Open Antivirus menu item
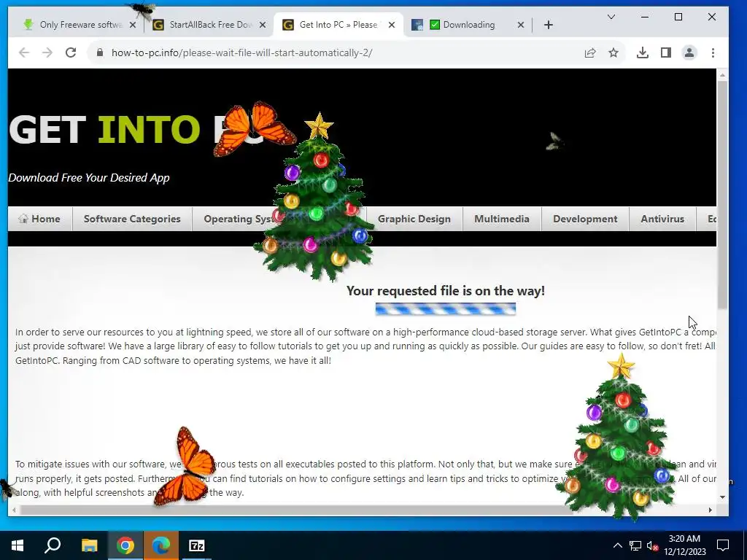Viewport: 747px width, 560px height. (x=662, y=219)
